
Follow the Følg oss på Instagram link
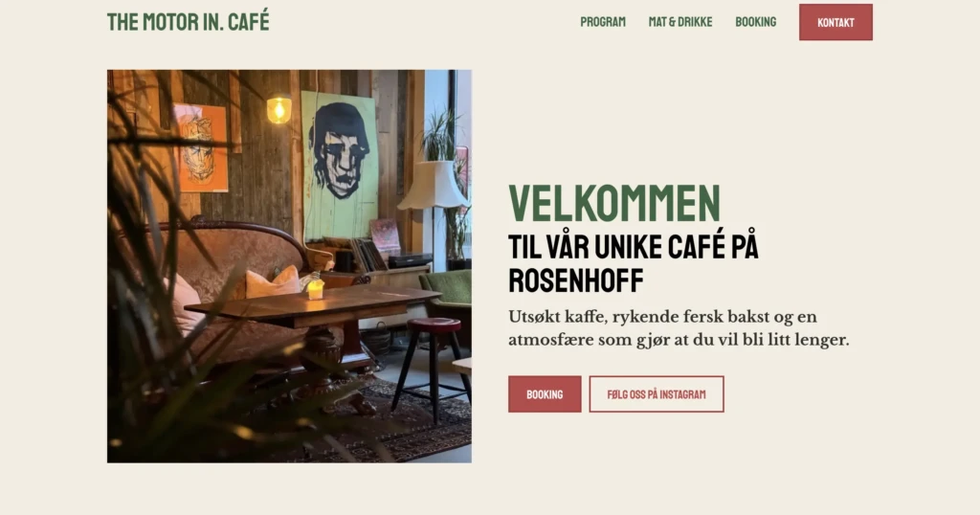657,394
